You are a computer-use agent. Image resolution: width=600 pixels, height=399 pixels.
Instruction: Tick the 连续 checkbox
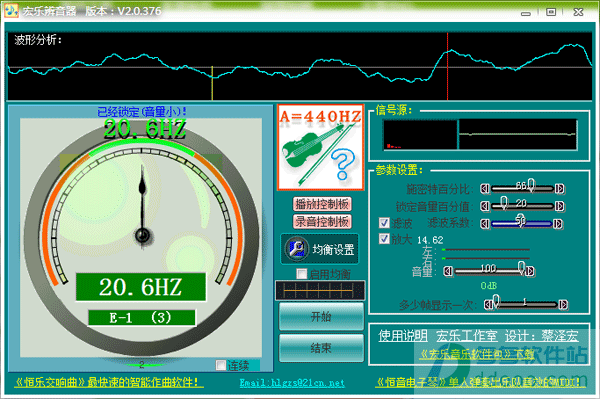(221, 365)
